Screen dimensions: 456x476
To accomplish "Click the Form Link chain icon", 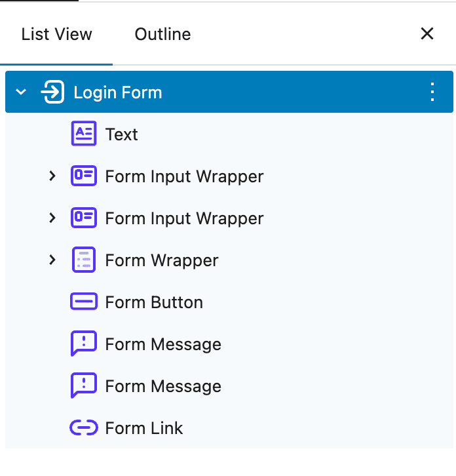I will pyautogui.click(x=83, y=428).
